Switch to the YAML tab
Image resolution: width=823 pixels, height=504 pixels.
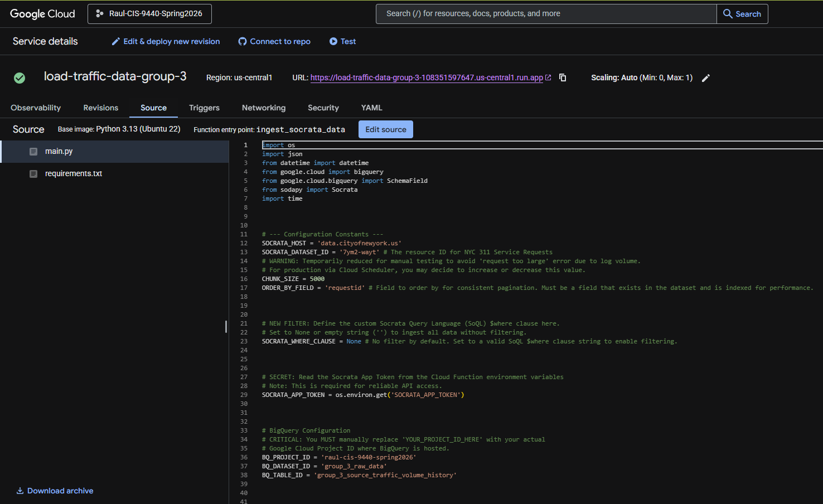[371, 108]
